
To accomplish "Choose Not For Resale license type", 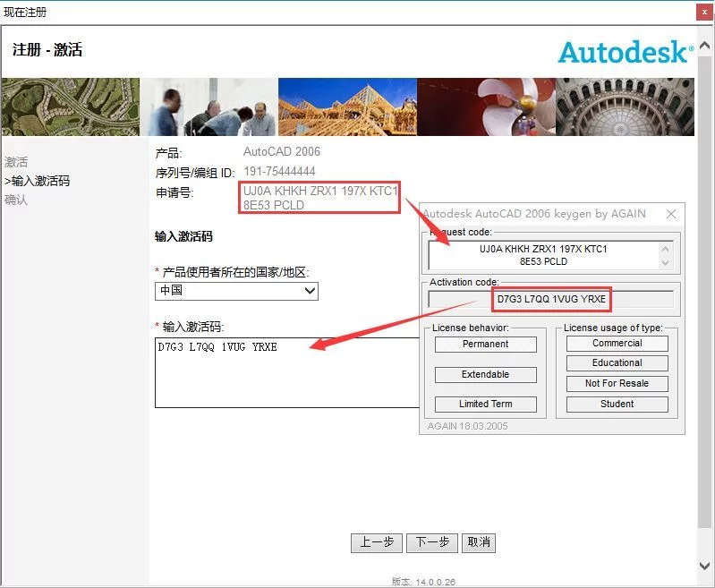I will (617, 384).
